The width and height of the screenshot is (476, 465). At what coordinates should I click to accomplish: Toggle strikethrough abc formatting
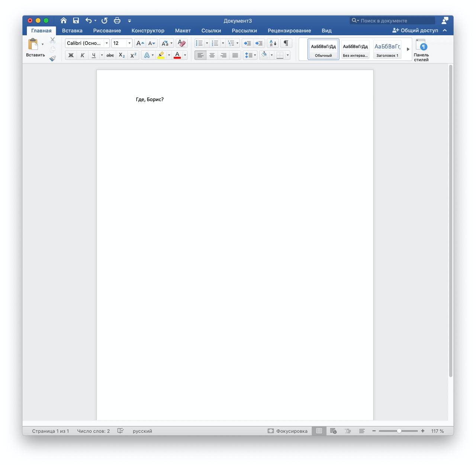tap(110, 55)
